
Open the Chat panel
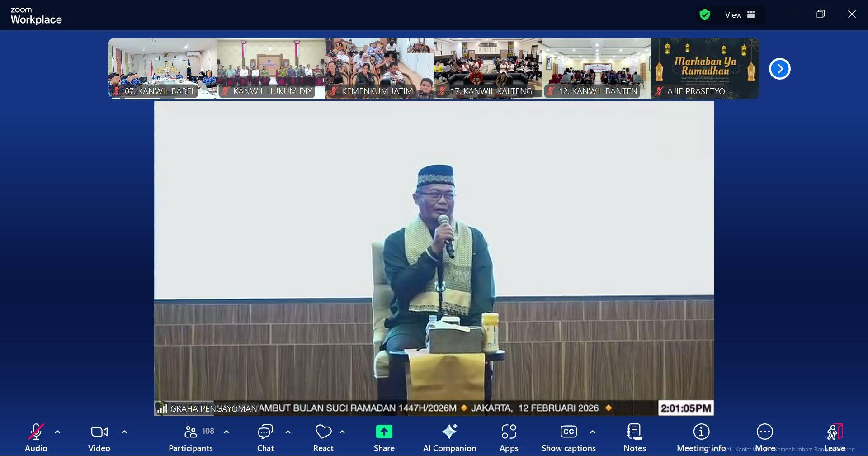tap(265, 437)
